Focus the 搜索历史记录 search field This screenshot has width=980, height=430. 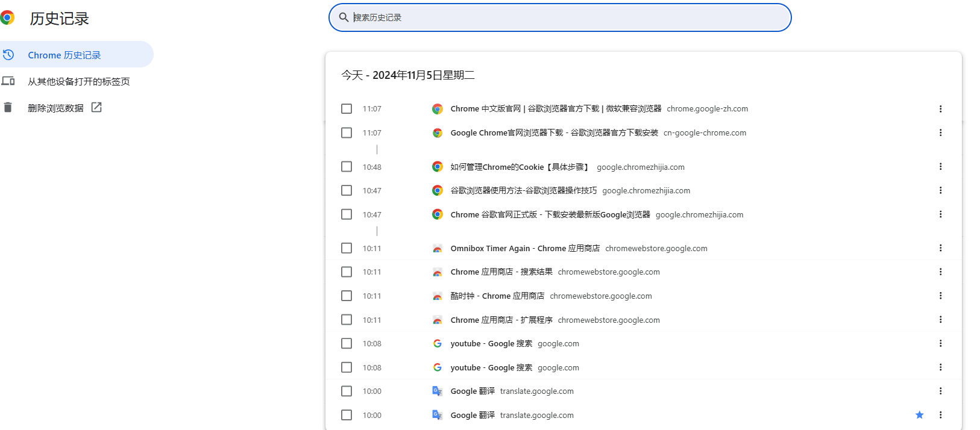[x=567, y=17]
